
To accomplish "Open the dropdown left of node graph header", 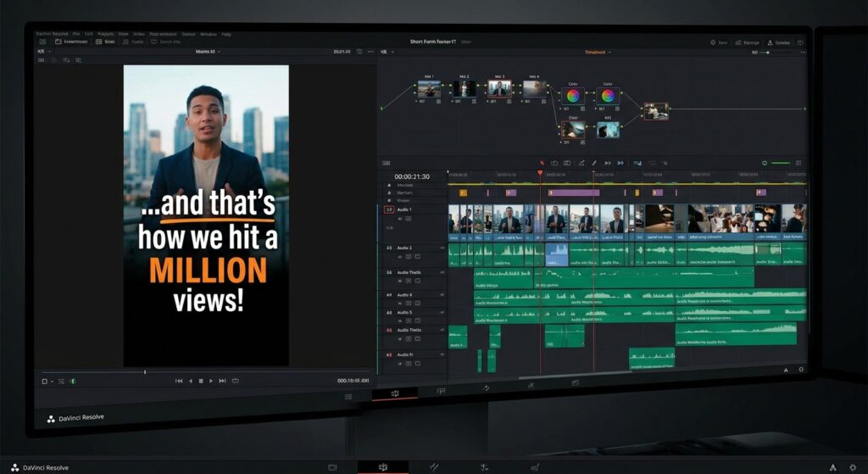I will click(x=387, y=52).
